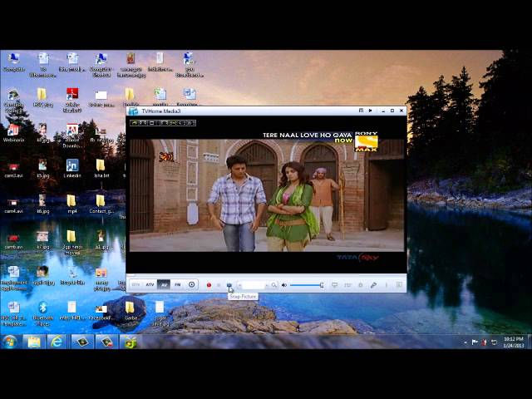Open Internet Explorer from the taskbar
532x399 pixels.
[57, 342]
